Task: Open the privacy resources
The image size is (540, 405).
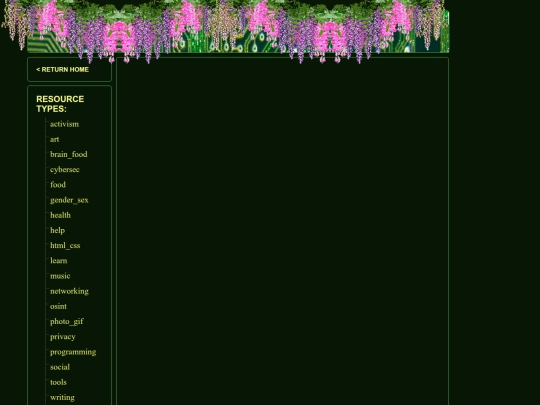Action: click(63, 337)
